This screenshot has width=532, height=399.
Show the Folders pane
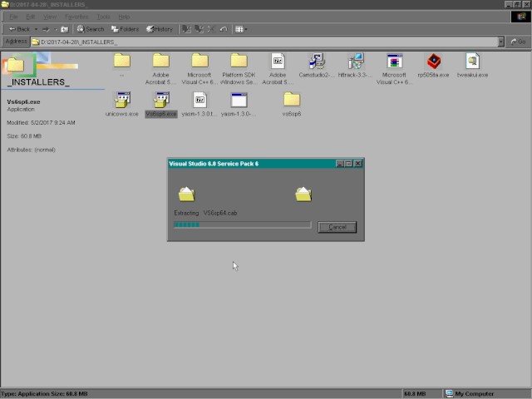click(125, 29)
